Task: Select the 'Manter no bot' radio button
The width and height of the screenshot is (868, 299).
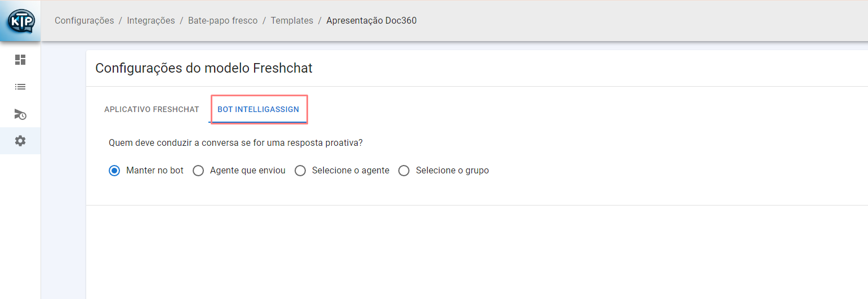Action: [x=114, y=171]
